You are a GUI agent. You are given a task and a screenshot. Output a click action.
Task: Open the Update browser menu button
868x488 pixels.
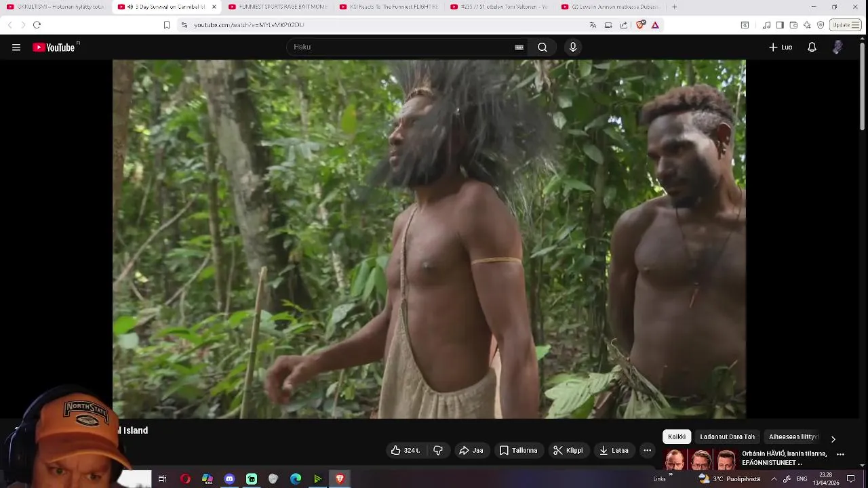pyautogui.click(x=846, y=25)
